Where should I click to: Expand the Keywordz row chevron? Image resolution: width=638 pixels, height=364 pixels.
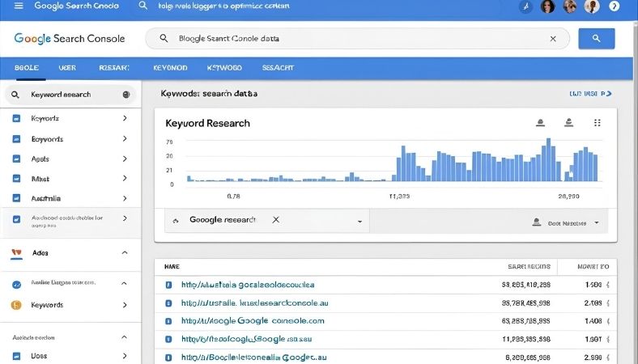(x=125, y=118)
